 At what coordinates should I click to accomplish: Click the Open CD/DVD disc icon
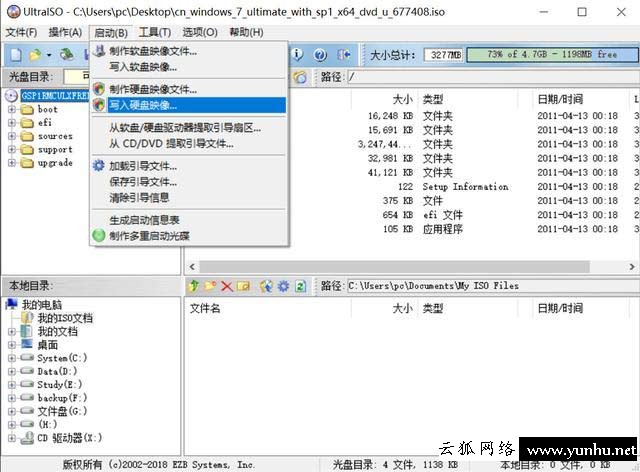point(67,54)
